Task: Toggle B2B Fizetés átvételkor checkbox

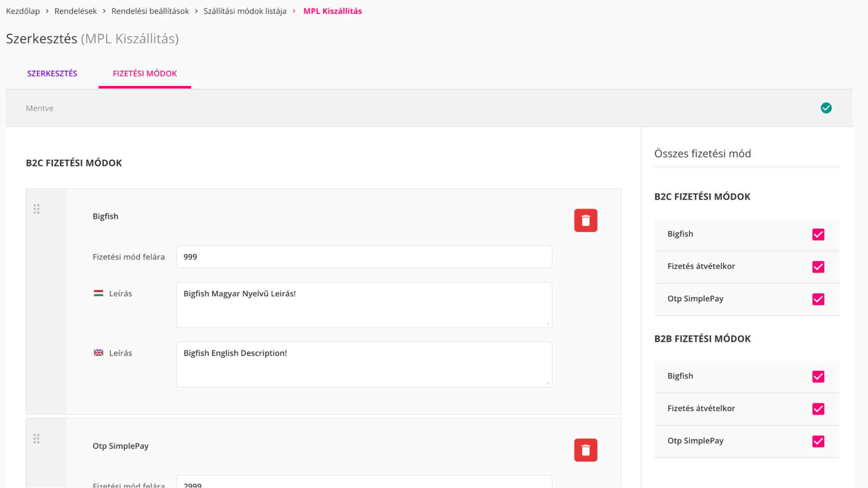Action: coord(818,409)
